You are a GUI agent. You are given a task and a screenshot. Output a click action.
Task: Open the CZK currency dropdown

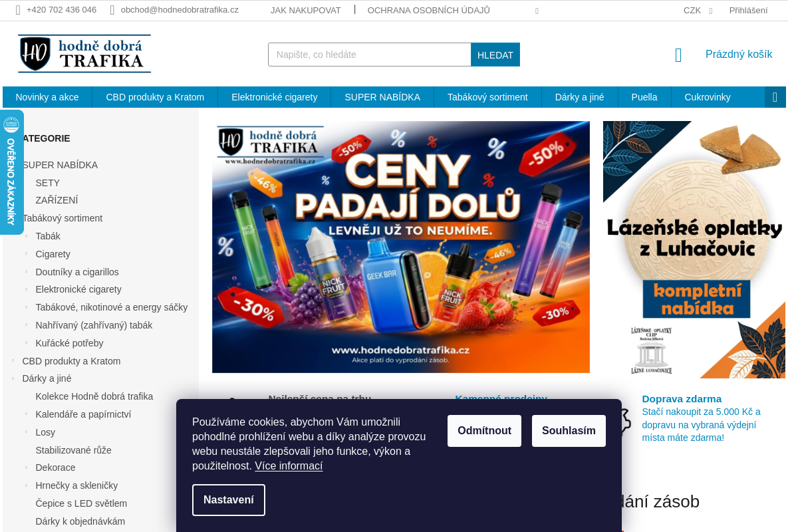(698, 11)
